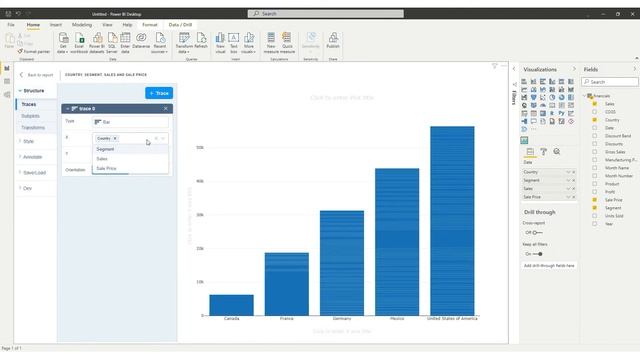The width and height of the screenshot is (640, 360).
Task: Open the Segment field well dropdown arrow
Action: pyautogui.click(x=568, y=180)
